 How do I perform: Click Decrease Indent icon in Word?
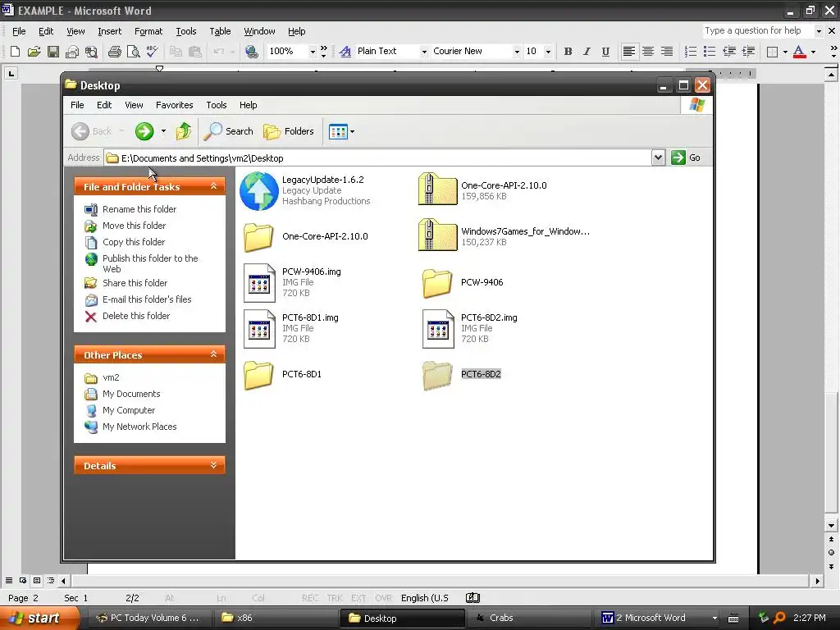click(x=729, y=52)
